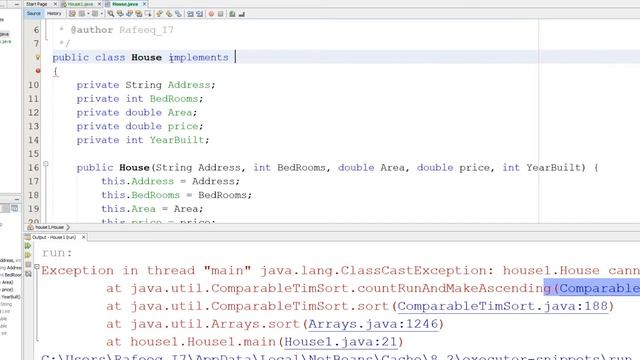
Task: Close the House.java tab
Action: (144, 4)
